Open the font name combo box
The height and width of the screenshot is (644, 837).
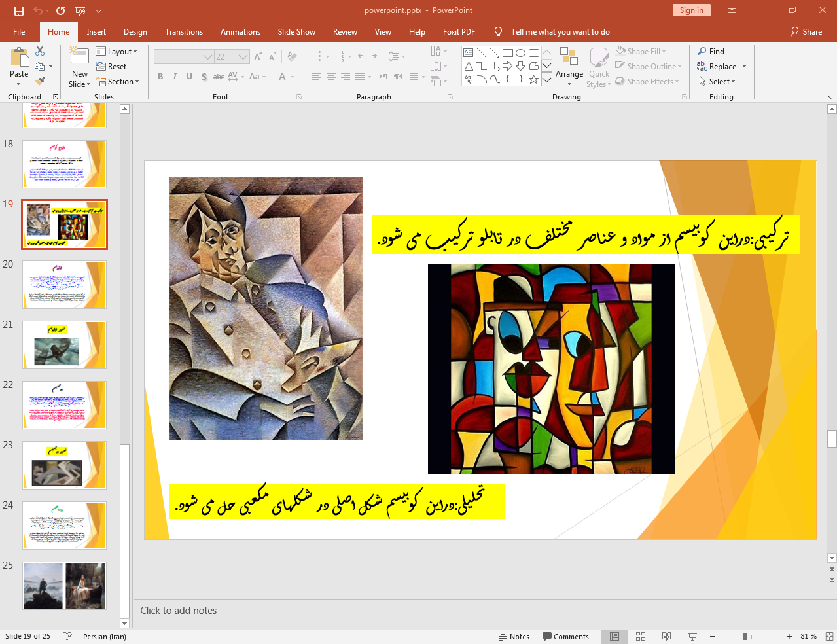point(184,57)
